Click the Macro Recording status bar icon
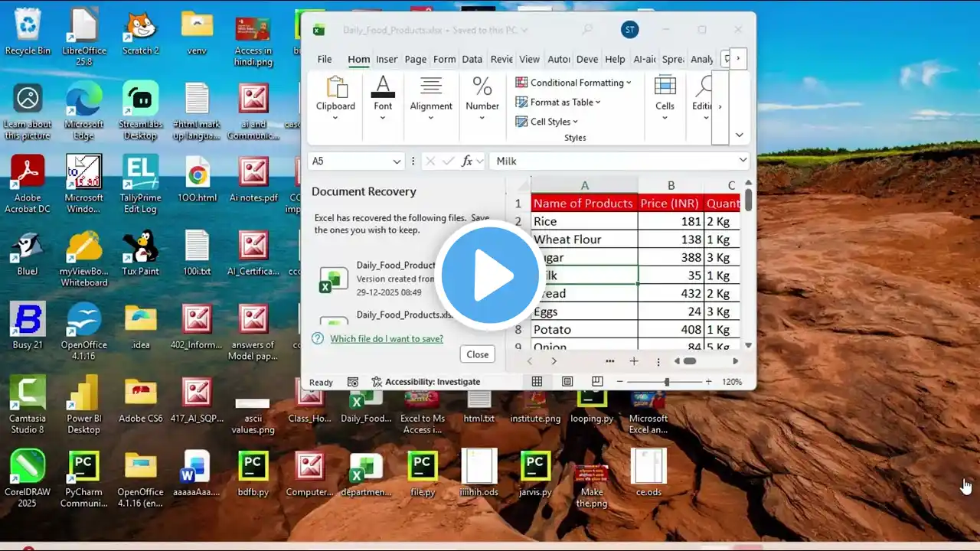 353,382
